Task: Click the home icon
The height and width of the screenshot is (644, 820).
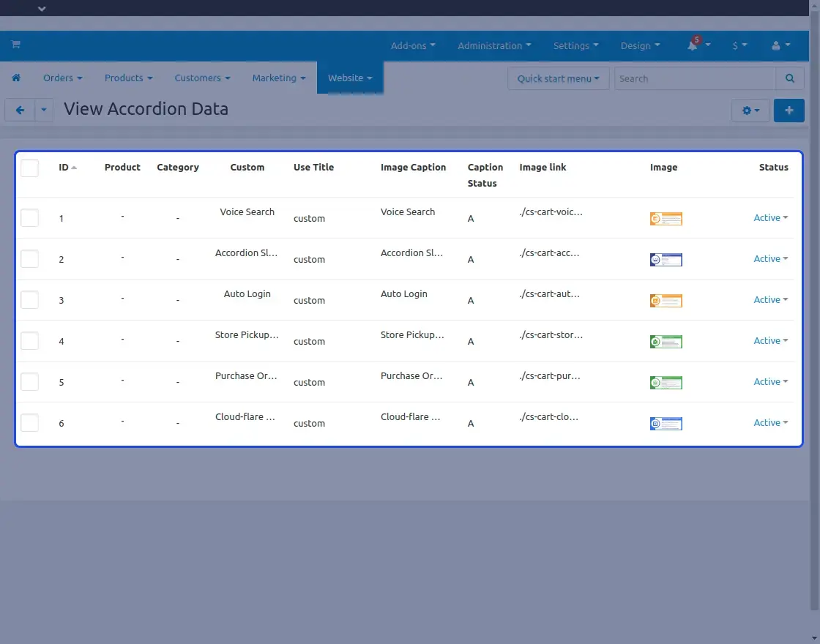Action: coord(16,78)
